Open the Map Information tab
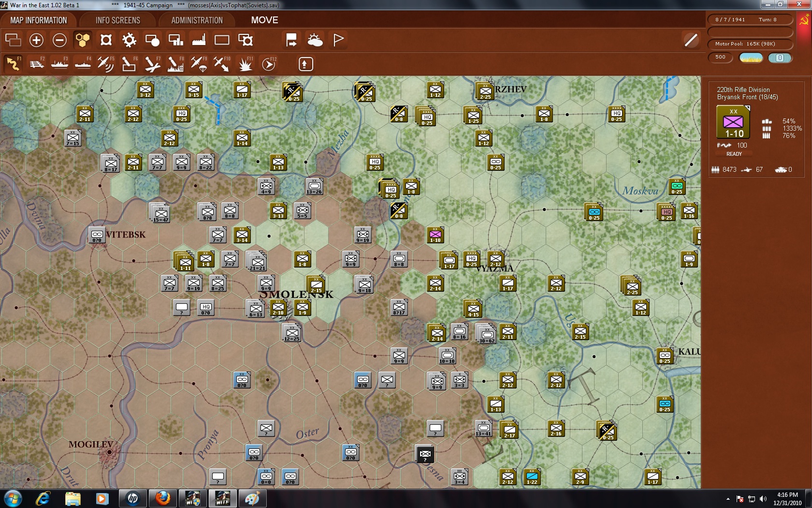 (39, 20)
